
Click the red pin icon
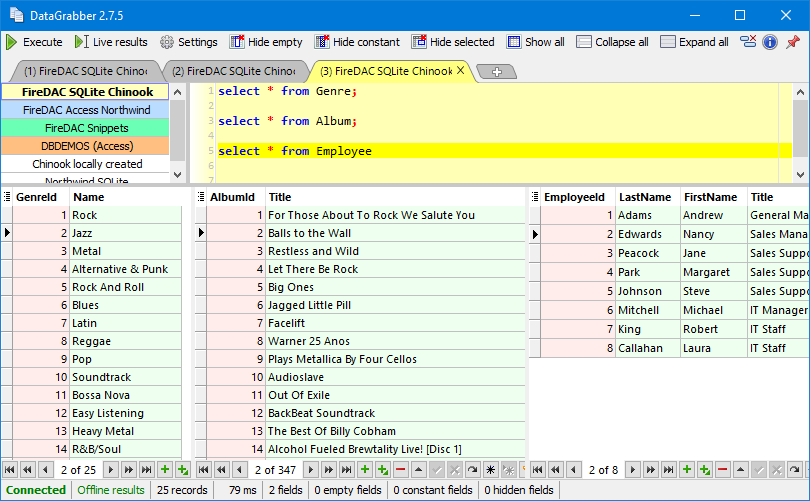[793, 42]
